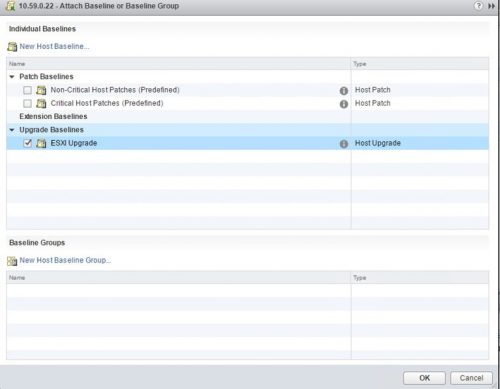Sort by the Individual Baselines Name column

179,64
